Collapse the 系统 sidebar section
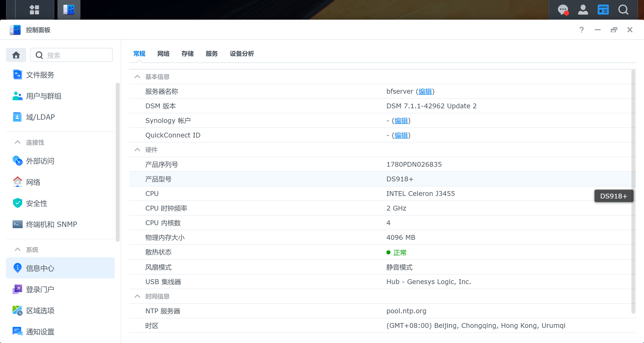644x343 pixels. pos(17,250)
